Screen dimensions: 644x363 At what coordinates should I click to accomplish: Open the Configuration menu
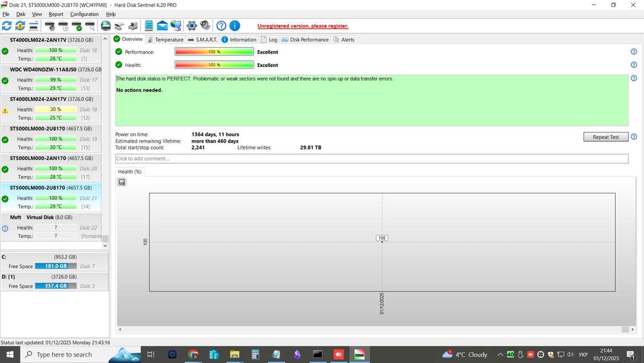point(84,14)
